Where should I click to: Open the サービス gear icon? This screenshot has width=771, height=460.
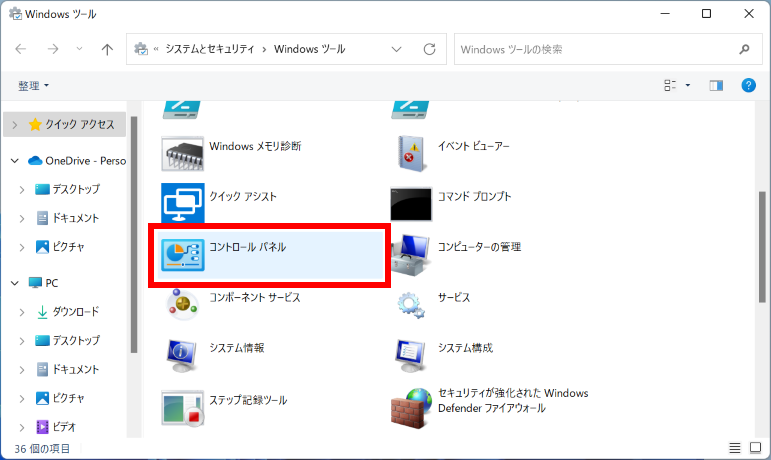tap(411, 305)
